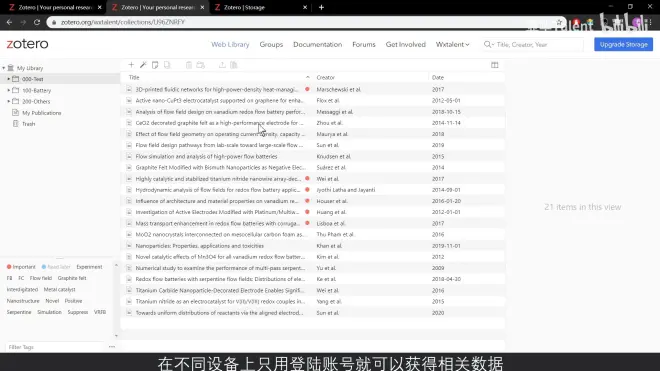
Task: Open the Groups menu item
Action: click(x=271, y=44)
